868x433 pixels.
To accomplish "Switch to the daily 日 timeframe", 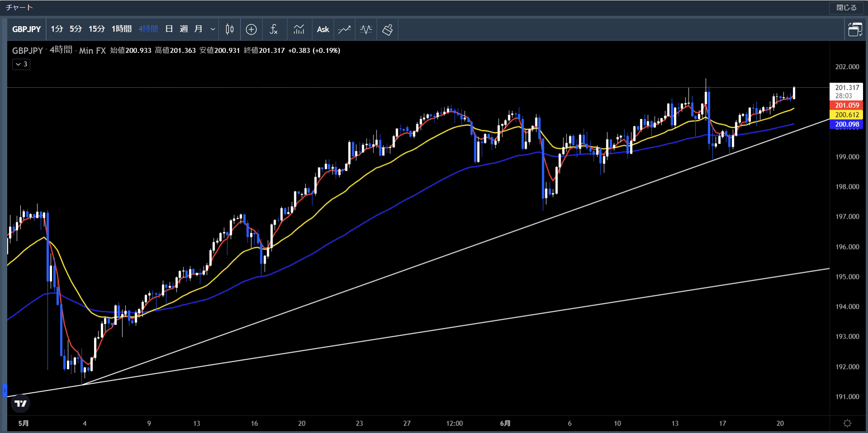I will coord(169,29).
